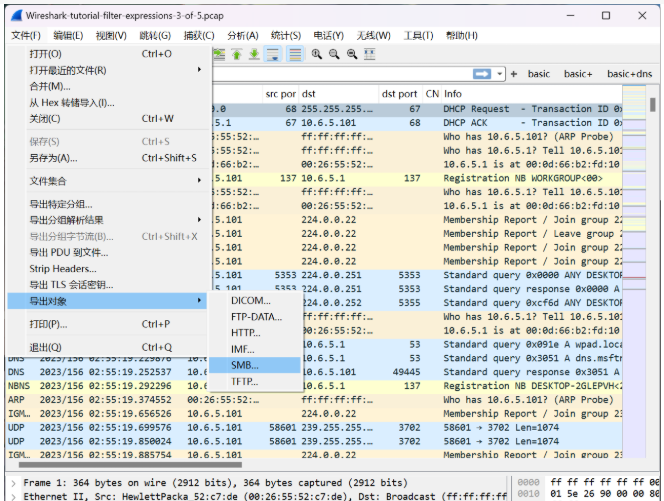
Task: Expand 打开最近的文件(R) submenu
Action: click(109, 70)
